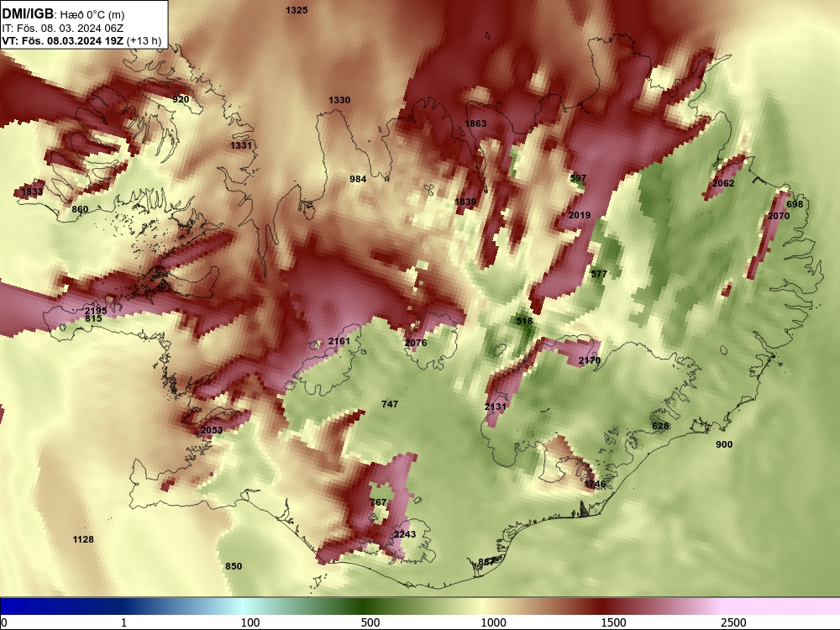The width and height of the screenshot is (840, 630).
Task: Click the legend label 100
Action: point(250,622)
